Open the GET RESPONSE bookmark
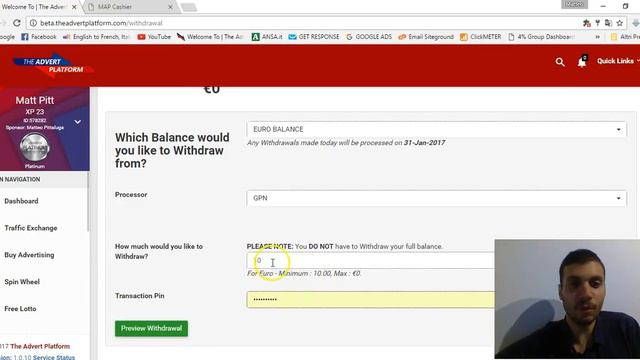This screenshot has width=640, height=360. click(313, 37)
